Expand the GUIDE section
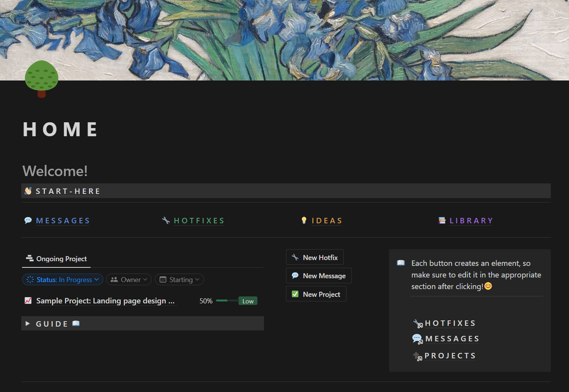The height and width of the screenshot is (392, 569). click(x=27, y=324)
